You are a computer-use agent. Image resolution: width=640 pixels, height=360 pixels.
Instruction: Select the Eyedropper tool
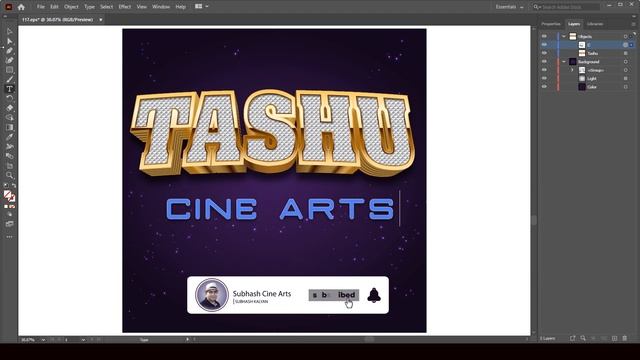[x=9, y=137]
